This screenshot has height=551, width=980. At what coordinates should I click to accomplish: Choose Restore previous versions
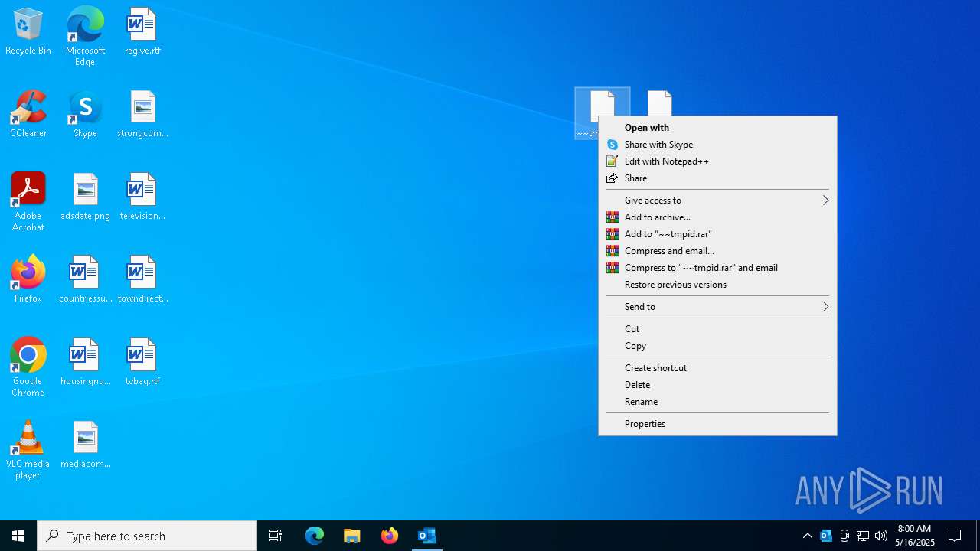[x=717, y=285]
